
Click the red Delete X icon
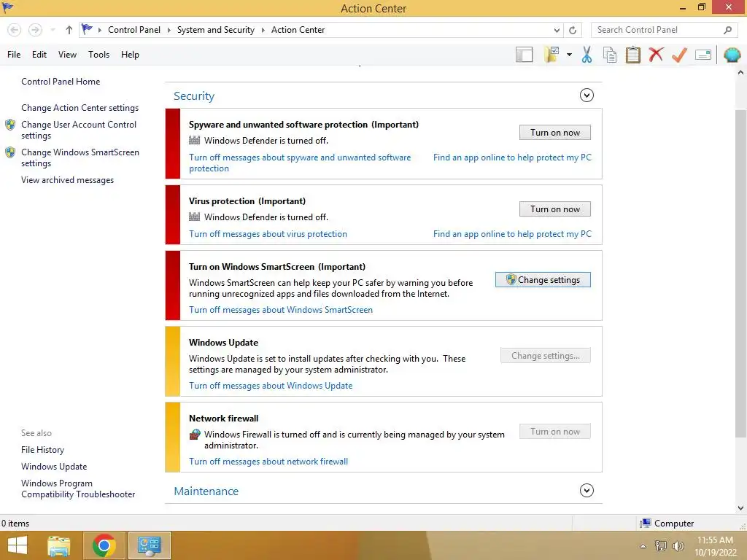tap(656, 55)
